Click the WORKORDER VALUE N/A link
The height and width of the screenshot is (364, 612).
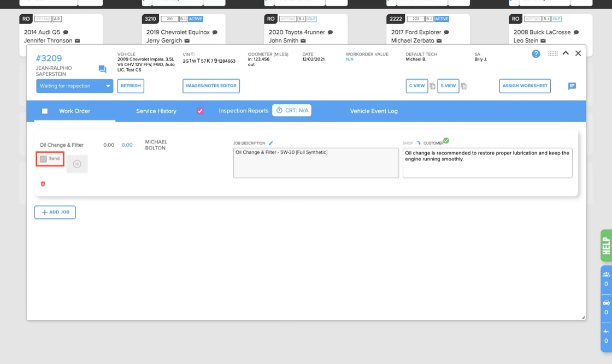[x=350, y=59]
